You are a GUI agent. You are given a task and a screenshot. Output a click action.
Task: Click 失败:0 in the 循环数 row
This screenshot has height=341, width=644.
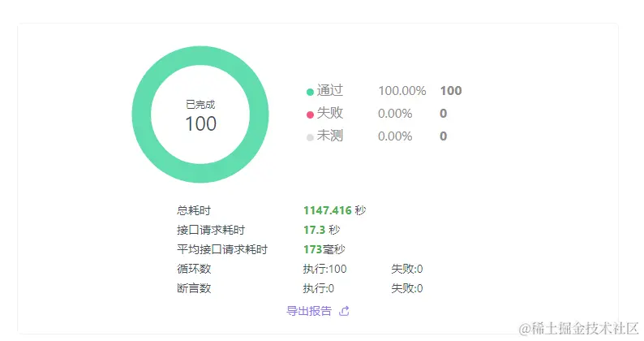tap(407, 269)
